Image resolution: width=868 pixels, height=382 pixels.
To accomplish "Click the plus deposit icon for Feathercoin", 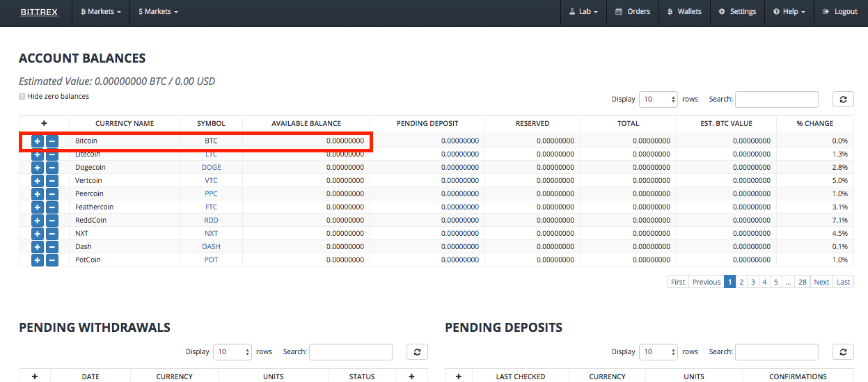I will tap(38, 207).
